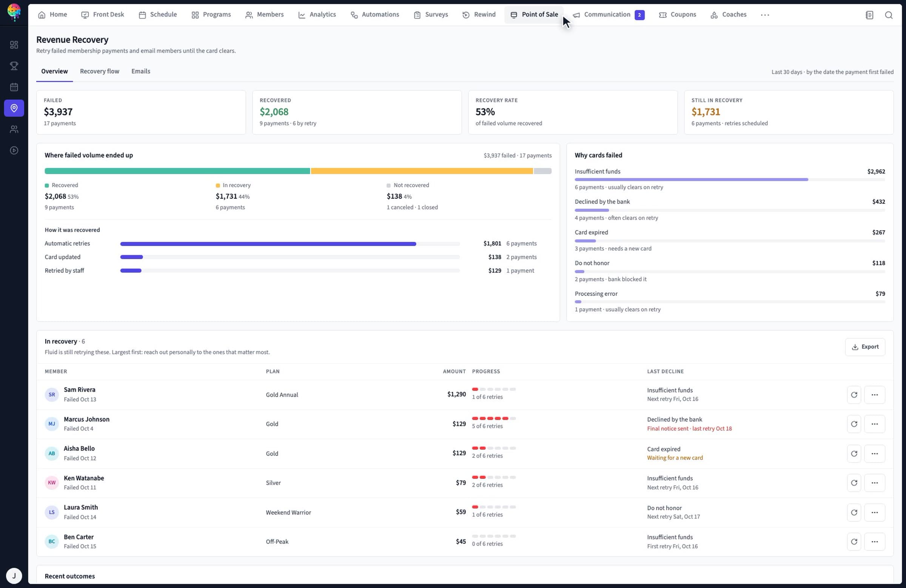This screenshot has height=588, width=906.
Task: Open Front Desk in top navigation
Action: 103,15
